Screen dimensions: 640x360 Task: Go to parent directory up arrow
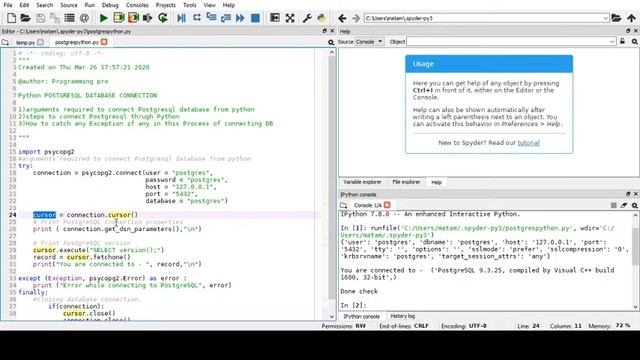tap(631, 18)
